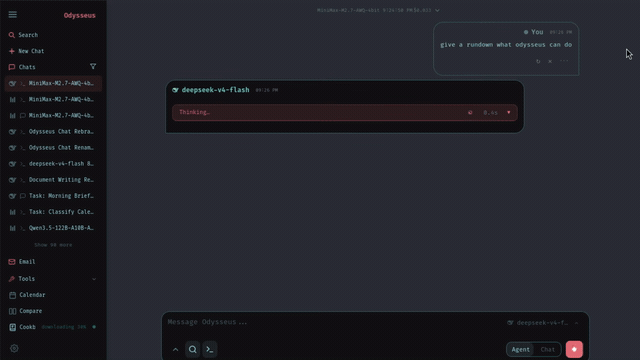The width and height of the screenshot is (640, 360).
Task: Open the three-dot message options
Action: click(x=564, y=61)
